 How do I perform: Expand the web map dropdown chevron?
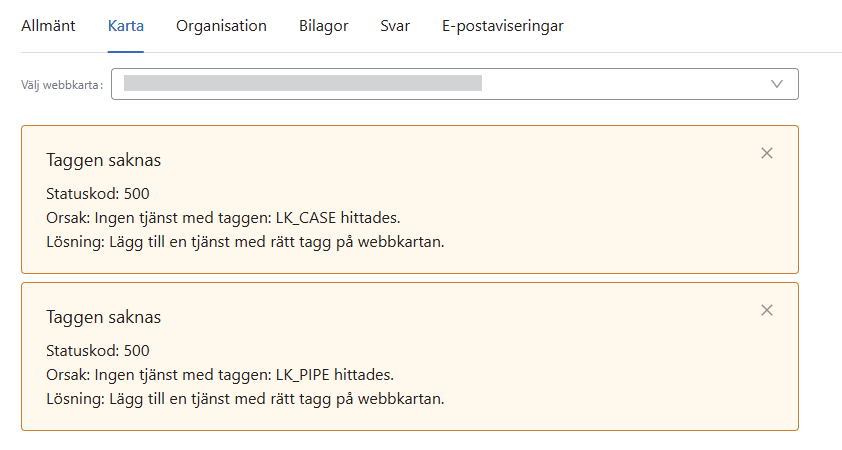tap(777, 84)
